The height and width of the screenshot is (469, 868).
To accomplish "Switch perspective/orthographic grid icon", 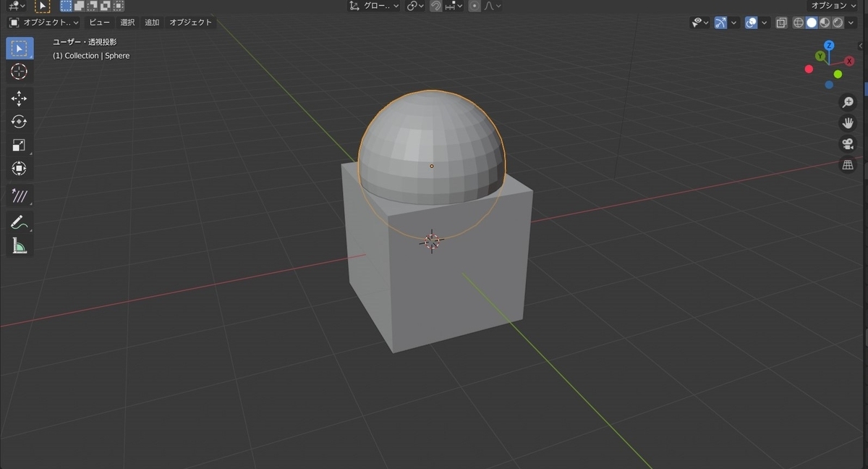I will (848, 165).
